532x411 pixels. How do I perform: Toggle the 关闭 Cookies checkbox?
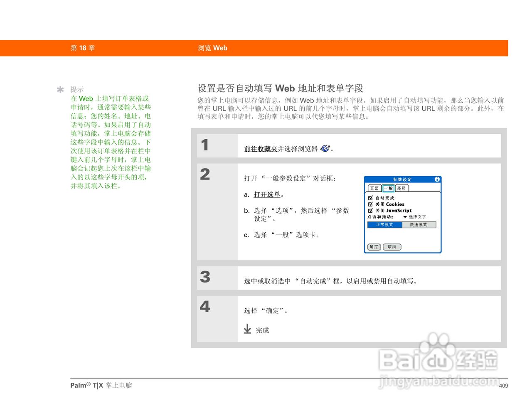pyautogui.click(x=370, y=204)
